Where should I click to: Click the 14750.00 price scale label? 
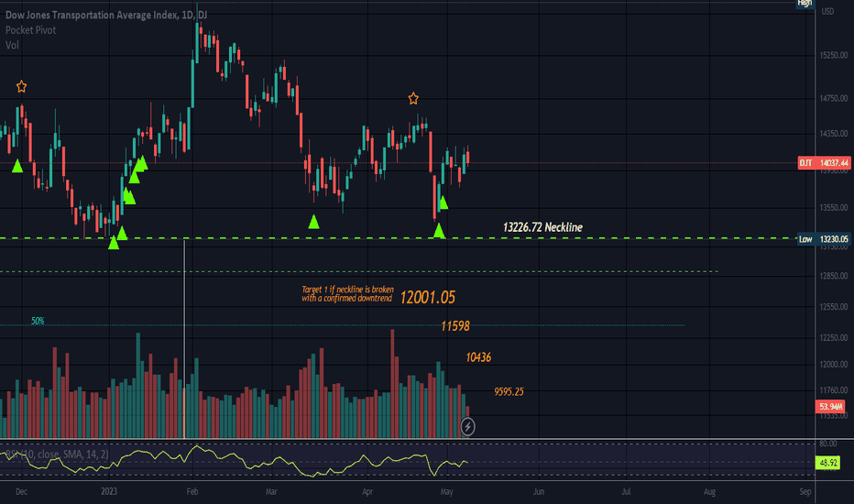834,98
